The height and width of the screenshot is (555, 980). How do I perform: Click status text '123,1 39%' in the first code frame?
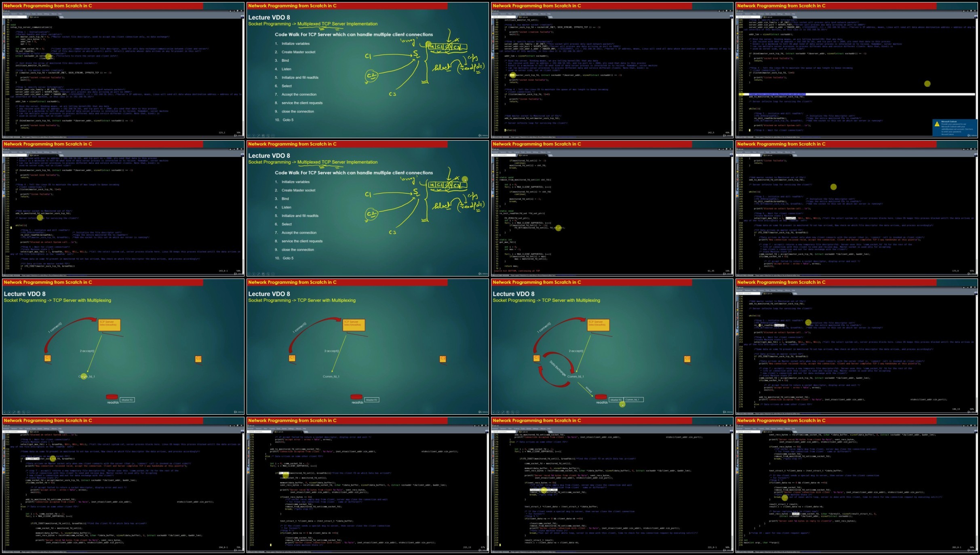coord(229,132)
